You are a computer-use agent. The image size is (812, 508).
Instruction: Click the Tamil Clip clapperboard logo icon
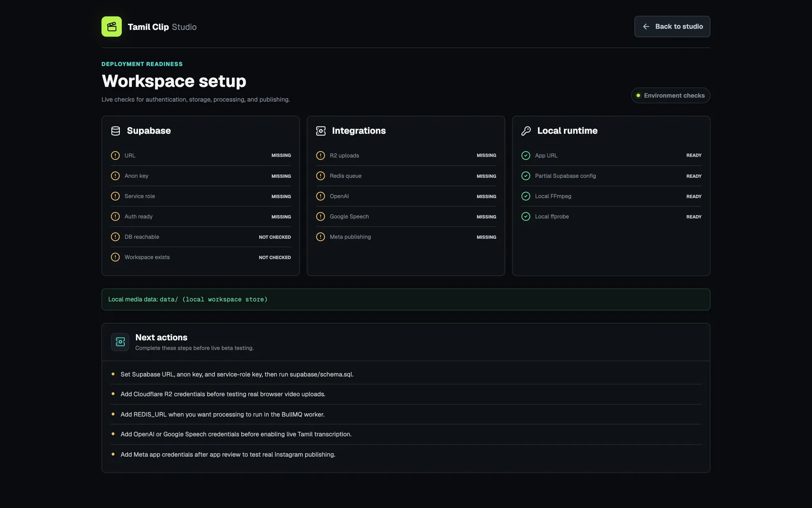[112, 26]
